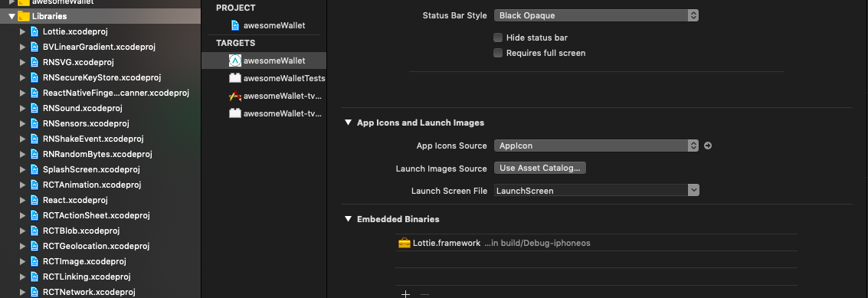868x298 pixels.
Task: Click the Libraries folder icon
Action: (23, 16)
